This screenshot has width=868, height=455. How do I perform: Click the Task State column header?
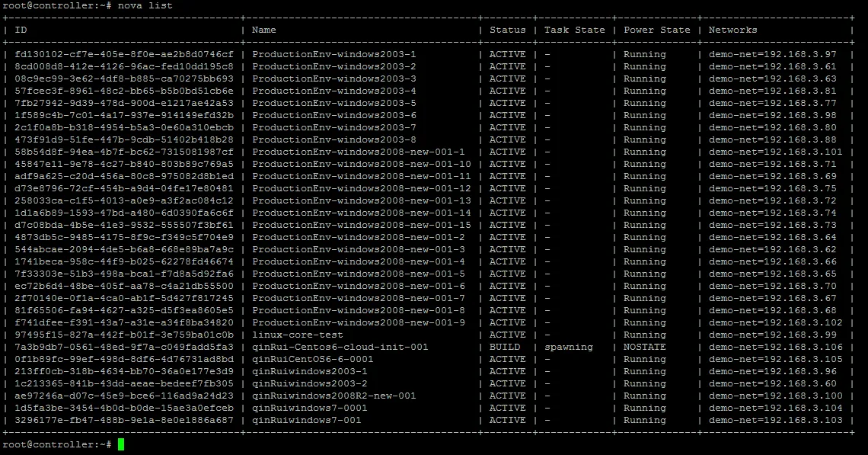click(x=575, y=30)
